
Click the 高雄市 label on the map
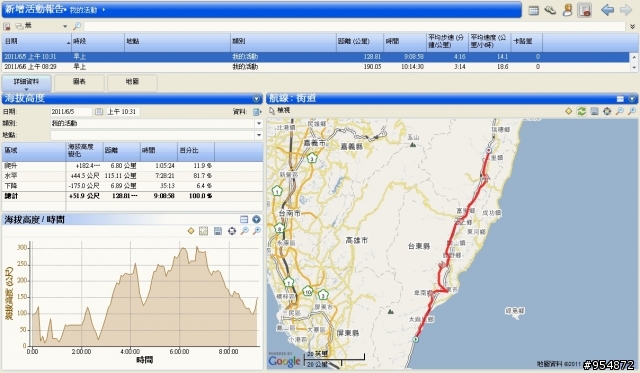pos(356,241)
